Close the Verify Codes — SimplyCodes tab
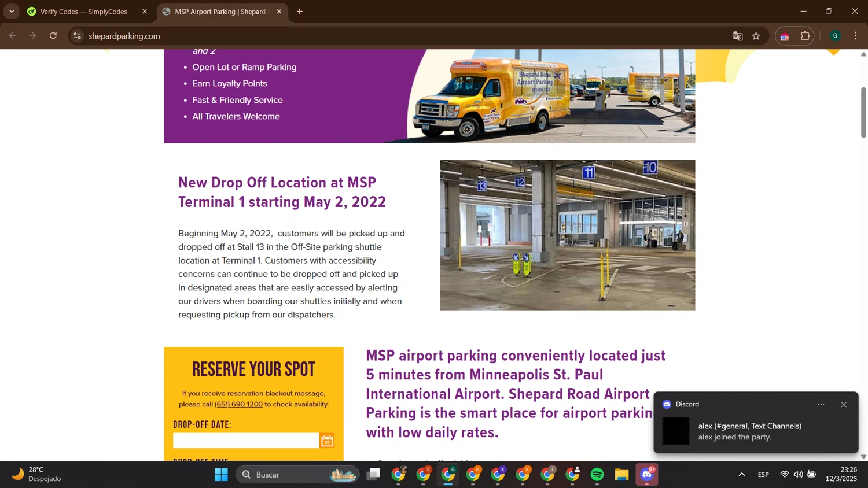This screenshot has width=868, height=488. 145,12
